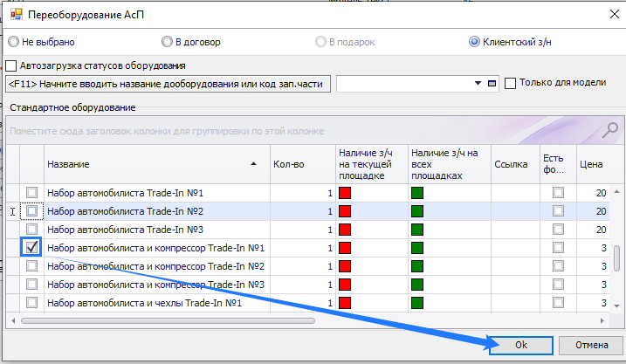The width and height of the screenshot is (626, 364).
Task: Click the small window icon beside the combo box
Action: 492,84
